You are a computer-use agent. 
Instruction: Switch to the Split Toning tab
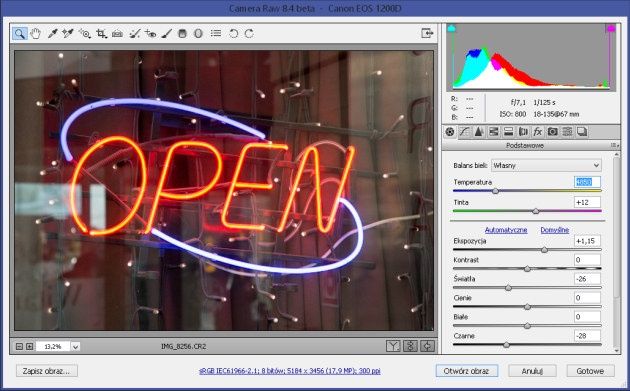click(x=508, y=131)
